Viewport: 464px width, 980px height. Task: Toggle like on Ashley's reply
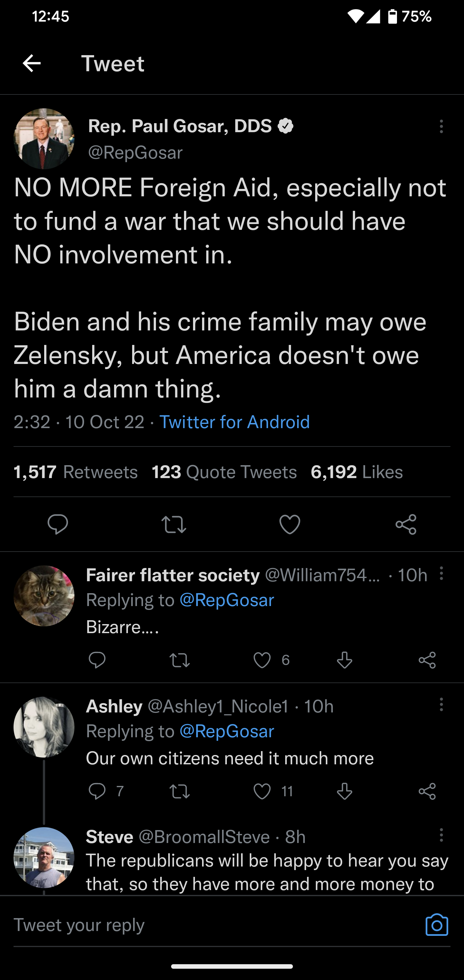(x=262, y=791)
